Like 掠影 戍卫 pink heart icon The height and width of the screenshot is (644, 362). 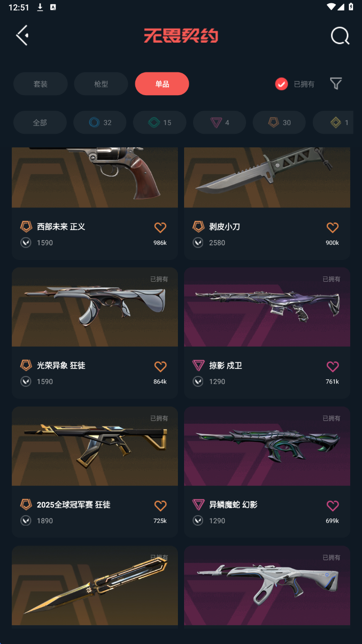click(333, 367)
